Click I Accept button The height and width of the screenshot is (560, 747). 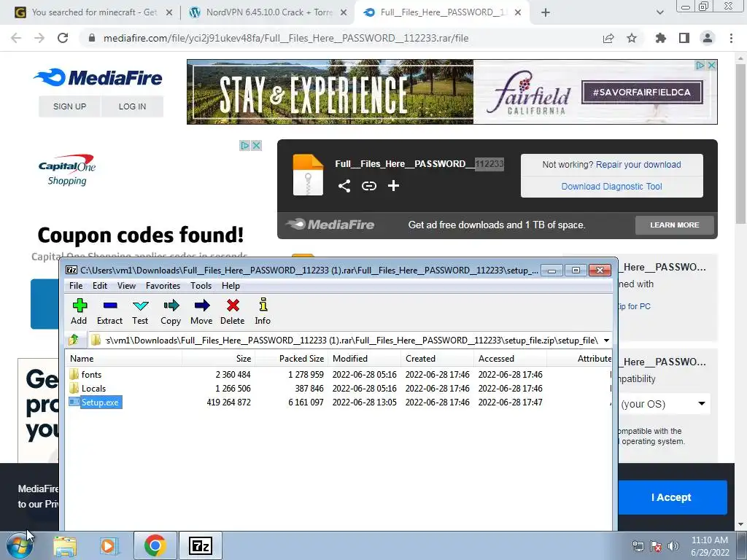(x=671, y=497)
